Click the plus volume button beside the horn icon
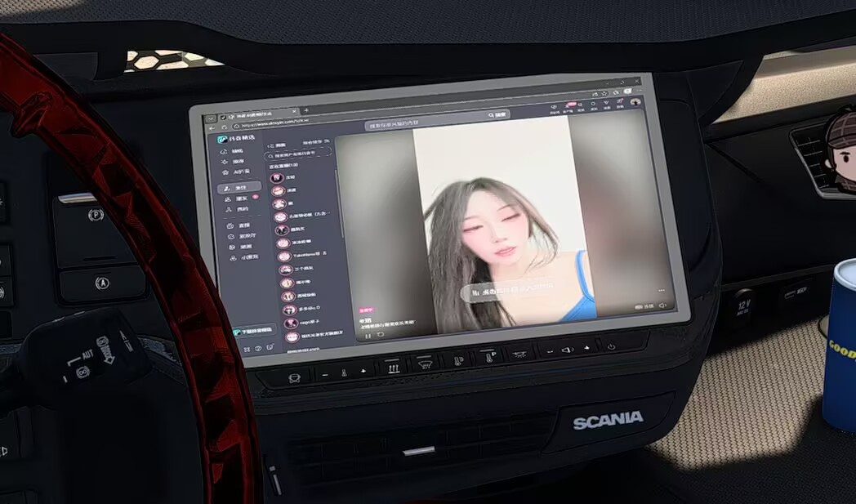This screenshot has height=504, width=856. pos(586,348)
